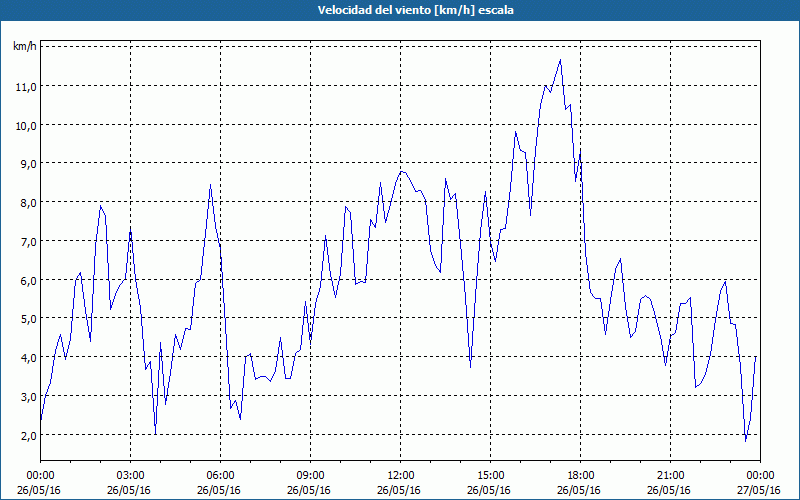
Task: Click the 3,0 vertical axis label
Action: (x=28, y=397)
